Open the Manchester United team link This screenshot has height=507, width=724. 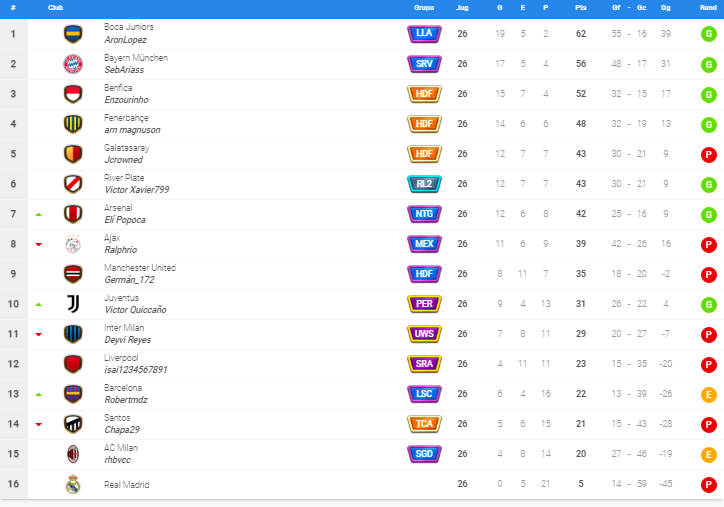139,268
